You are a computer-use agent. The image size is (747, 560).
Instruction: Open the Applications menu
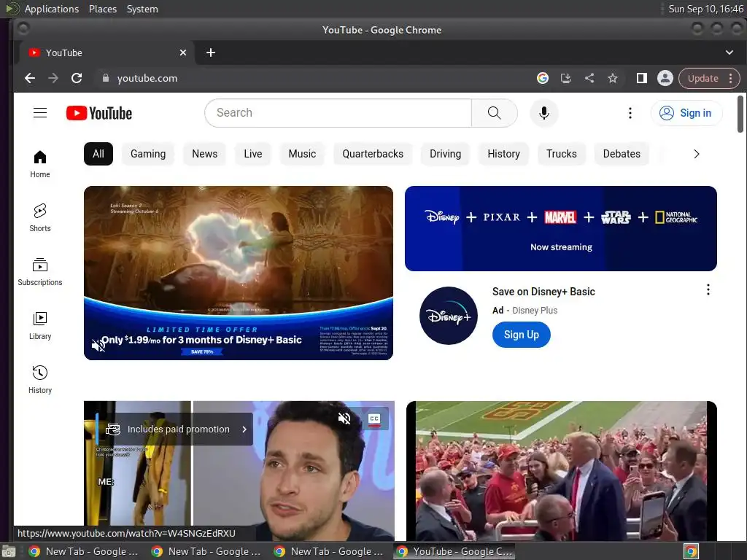52,9
